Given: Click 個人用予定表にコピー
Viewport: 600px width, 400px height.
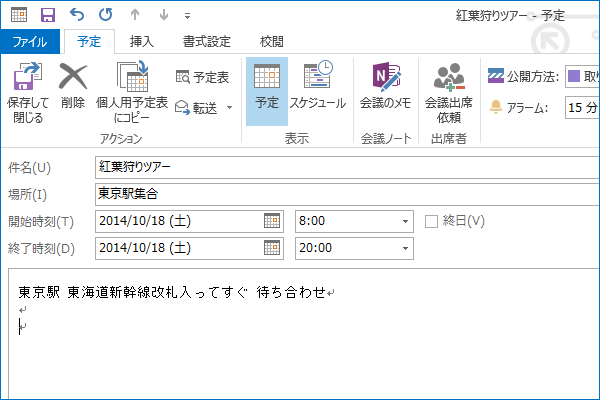Looking at the screenshot, I should [x=132, y=92].
